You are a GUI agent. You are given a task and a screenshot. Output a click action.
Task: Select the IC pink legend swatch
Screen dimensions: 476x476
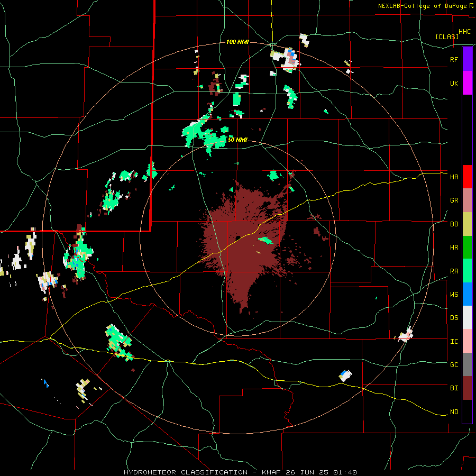tap(467, 341)
